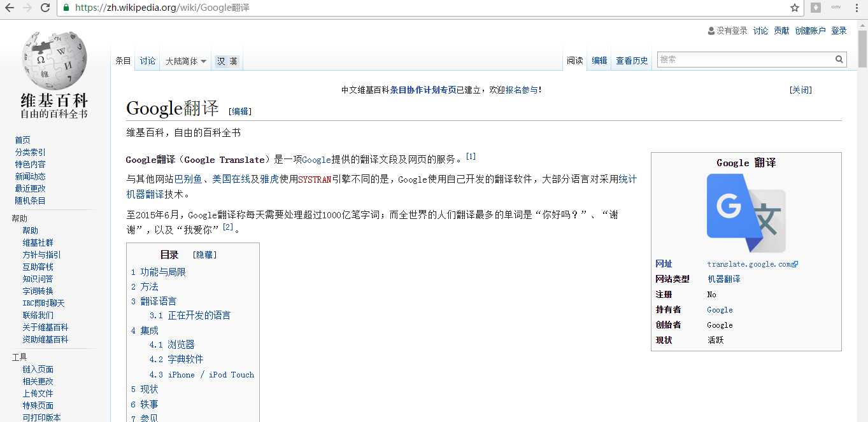
Task: Hide the table of contents via 隐藏
Action: click(x=204, y=255)
